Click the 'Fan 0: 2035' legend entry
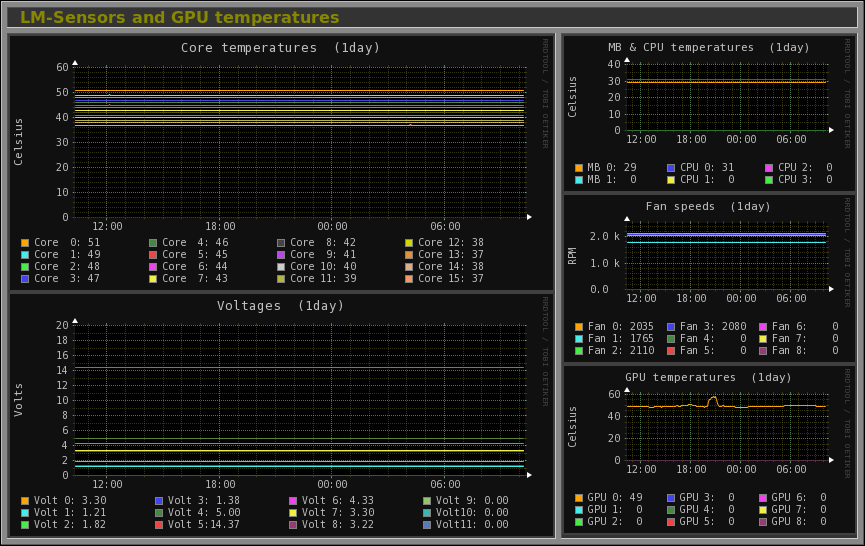This screenshot has width=865, height=546. (615, 326)
